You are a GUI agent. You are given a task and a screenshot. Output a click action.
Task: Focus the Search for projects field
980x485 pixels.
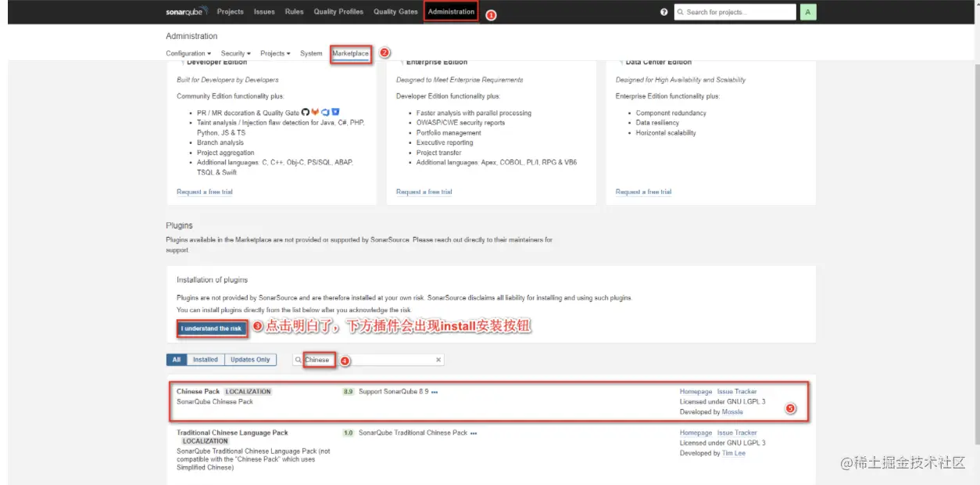[x=735, y=12]
